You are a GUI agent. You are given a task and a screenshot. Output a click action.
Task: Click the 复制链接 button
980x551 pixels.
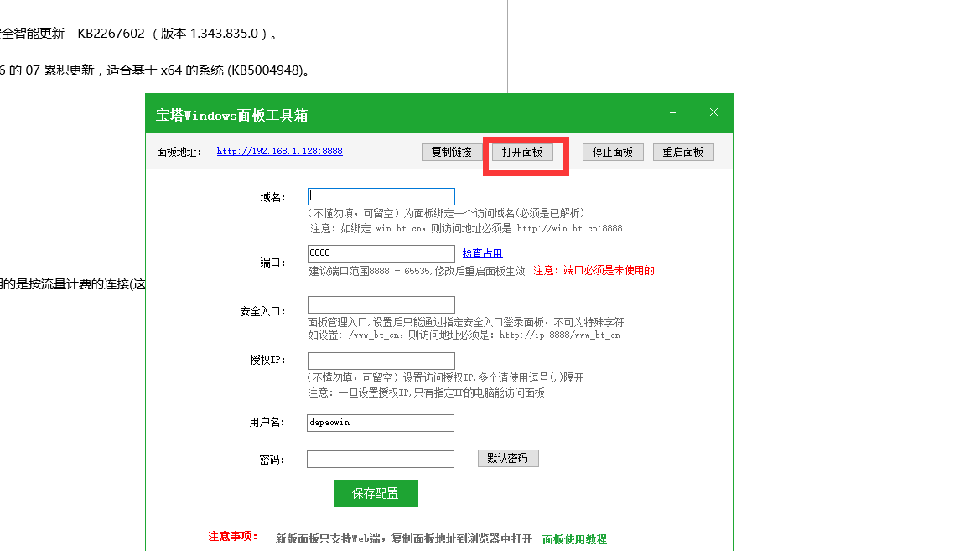click(452, 152)
